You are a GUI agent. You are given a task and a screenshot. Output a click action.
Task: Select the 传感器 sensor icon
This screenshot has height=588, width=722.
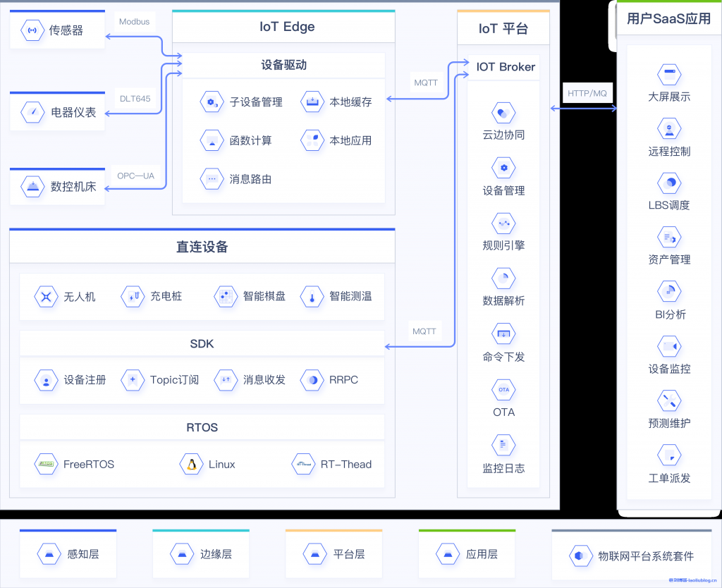[31, 30]
